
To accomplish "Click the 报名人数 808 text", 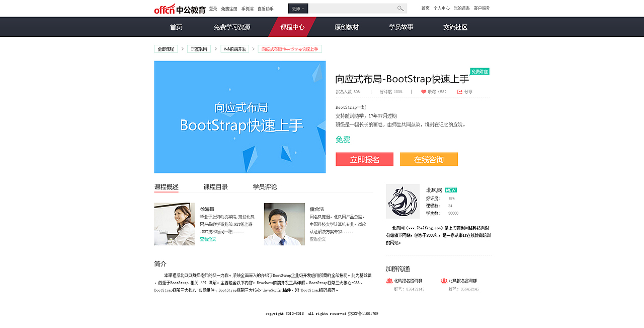I will click(x=348, y=92).
